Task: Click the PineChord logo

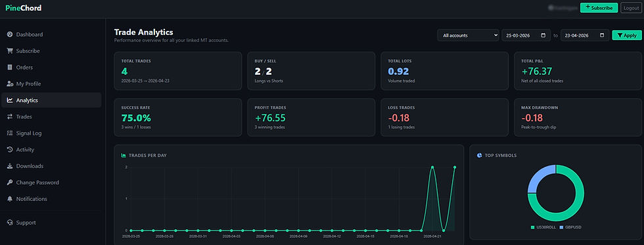Action: point(24,8)
